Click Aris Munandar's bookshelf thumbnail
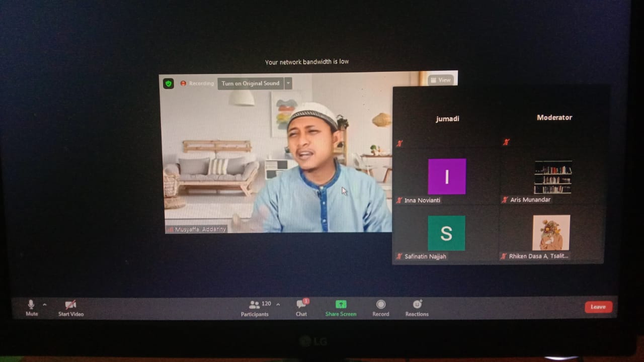This screenshot has height=362, width=644. click(553, 177)
